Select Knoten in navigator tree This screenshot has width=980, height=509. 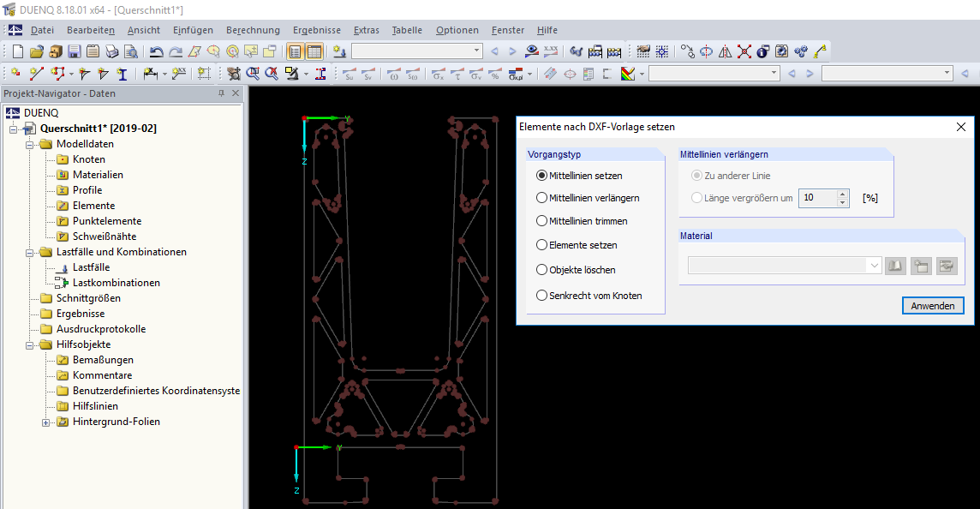[89, 159]
